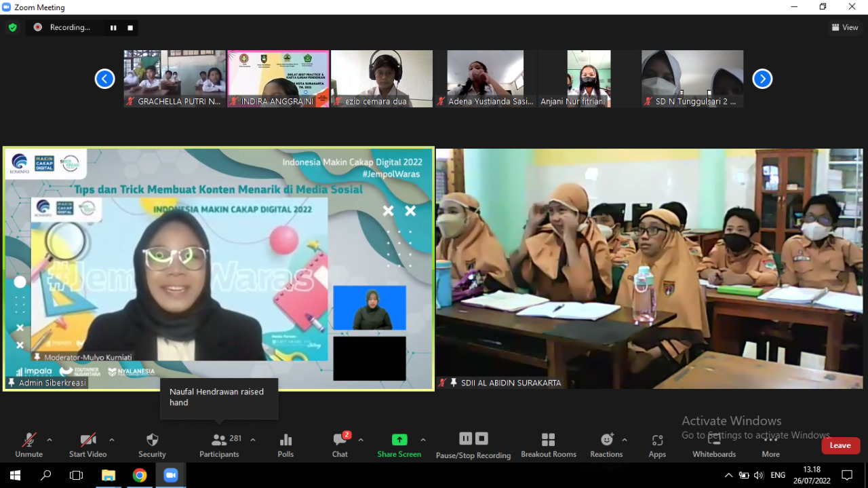868x488 pixels.
Task: Open Windows taskbar search
Action: 45,475
